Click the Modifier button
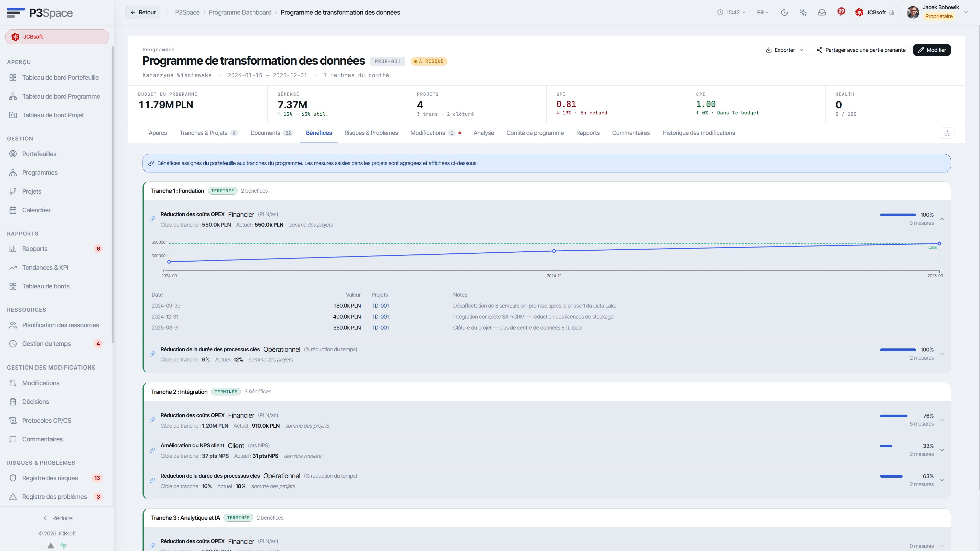980x551 pixels. [932, 50]
